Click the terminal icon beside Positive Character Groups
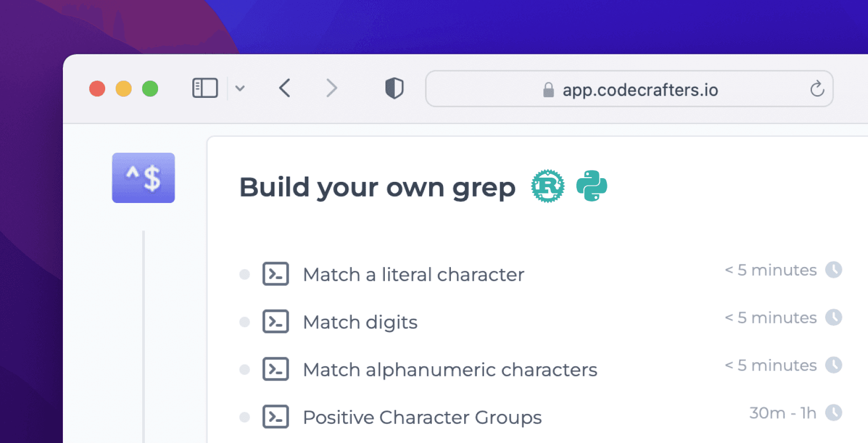 tap(275, 417)
